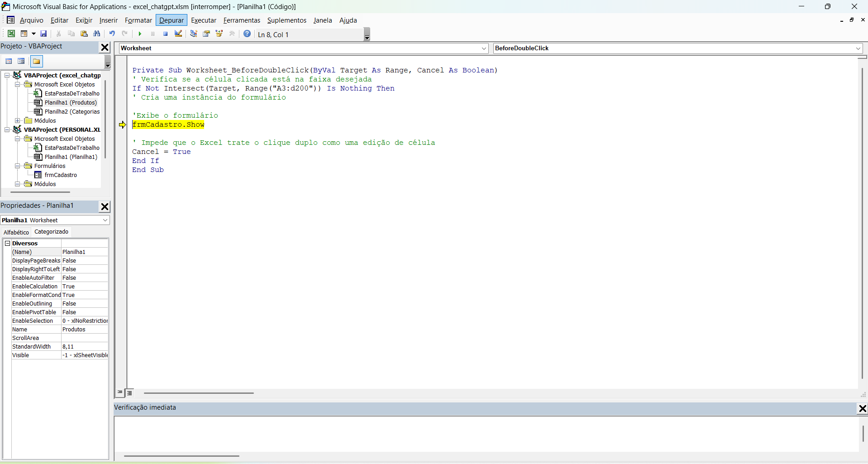The width and height of the screenshot is (868, 464).
Task: Click the StandardWidth value 8,11
Action: (85, 347)
